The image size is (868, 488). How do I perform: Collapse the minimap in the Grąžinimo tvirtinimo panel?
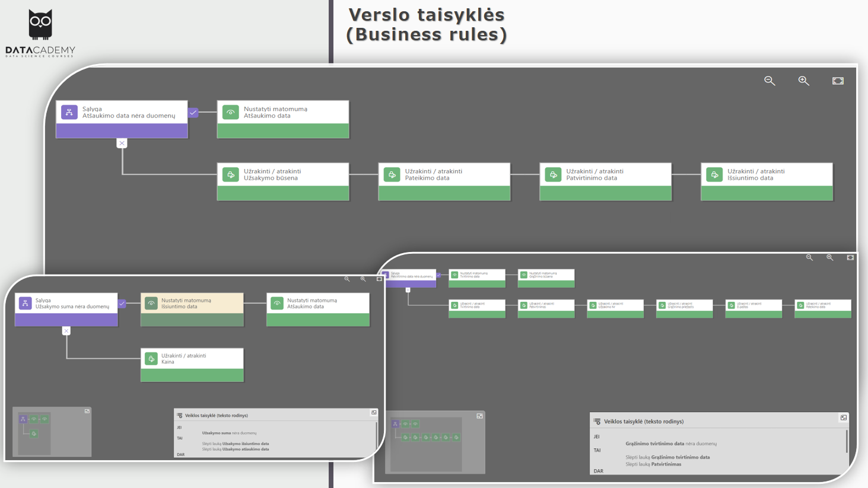point(479,416)
